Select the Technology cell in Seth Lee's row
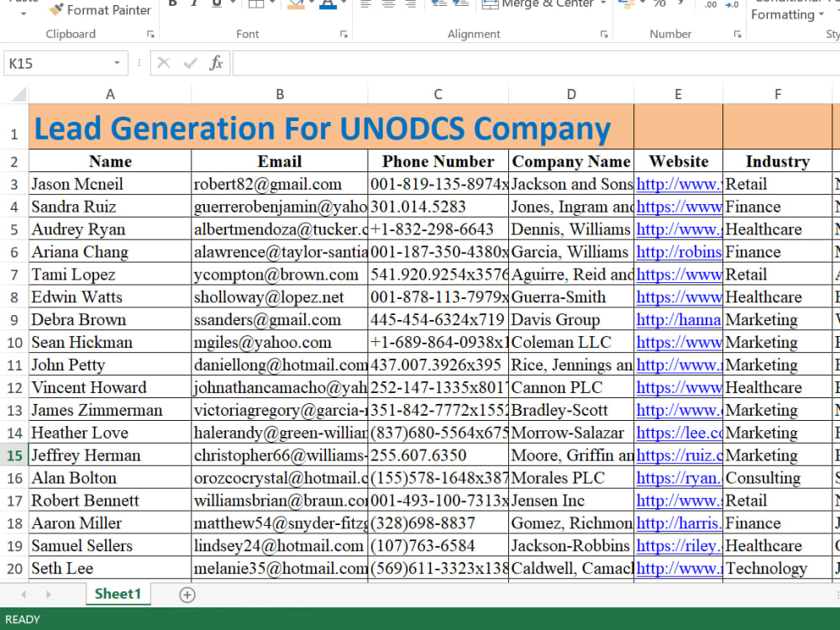The width and height of the screenshot is (840, 630). [x=778, y=568]
